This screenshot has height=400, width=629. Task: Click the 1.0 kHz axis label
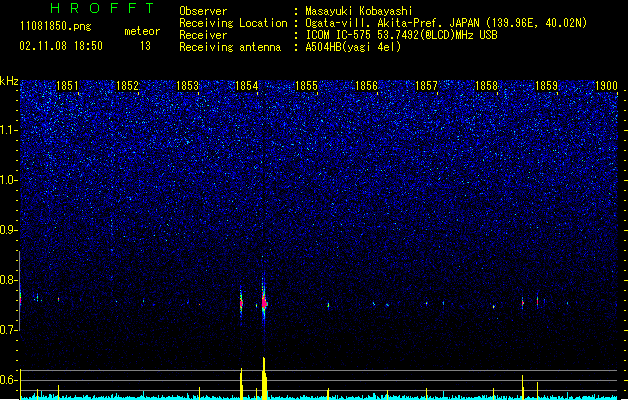[x=9, y=180]
